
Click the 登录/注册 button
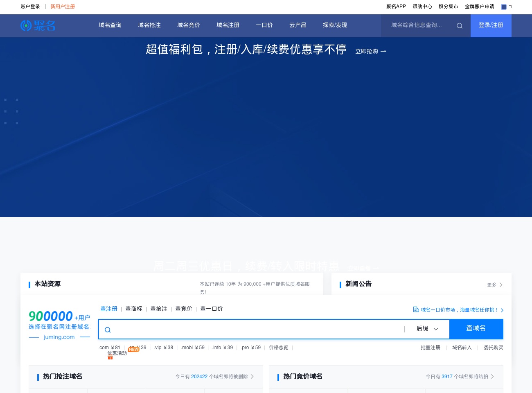[491, 25]
